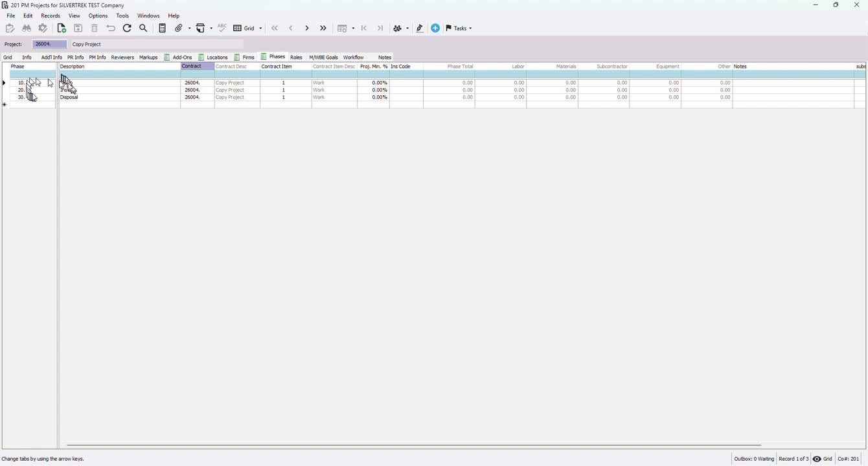Expand the attachments dropdown arrow

pyautogui.click(x=188, y=28)
